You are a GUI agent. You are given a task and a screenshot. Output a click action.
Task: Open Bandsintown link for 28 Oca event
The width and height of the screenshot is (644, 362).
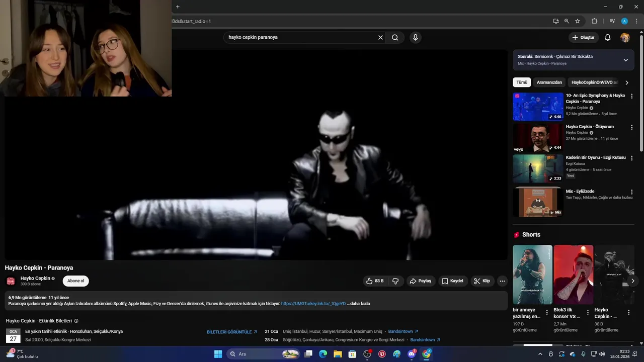(426, 340)
